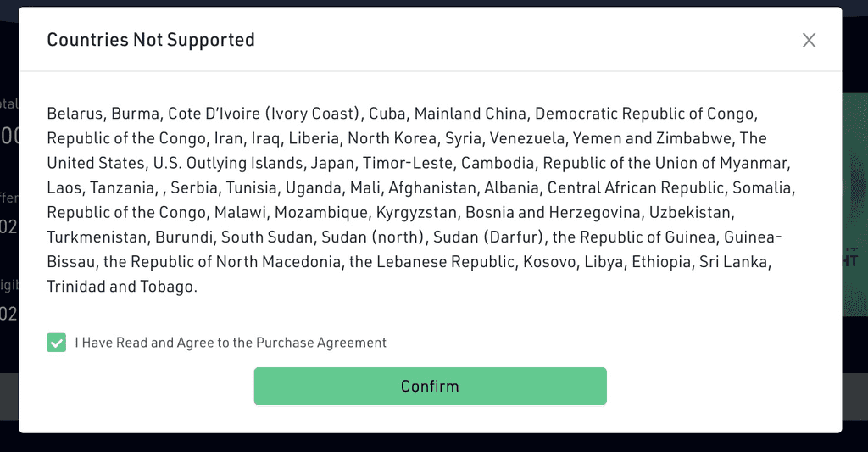Click the green panel behind the dialog
The image size is (868, 452).
855,205
